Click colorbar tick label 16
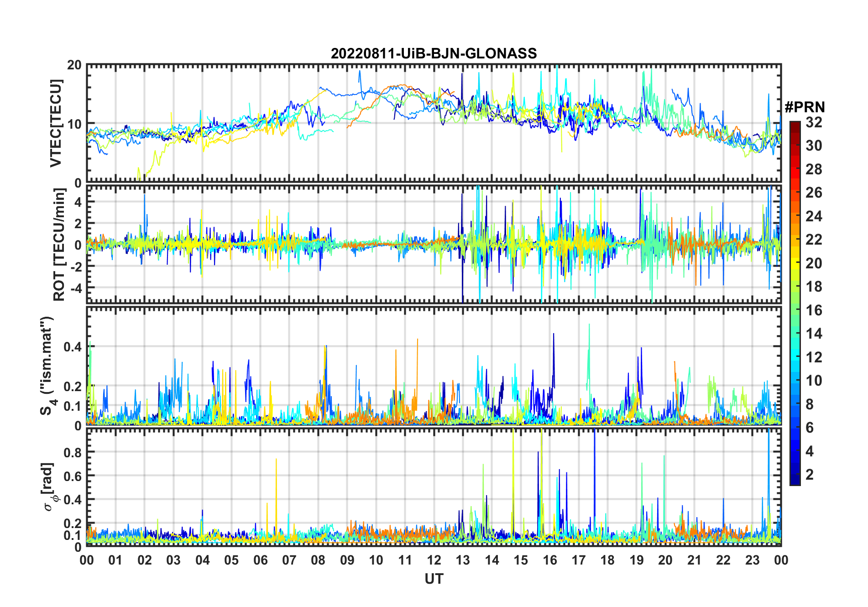Image resolution: width=868 pixels, height=607 pixels. pyautogui.click(x=813, y=310)
